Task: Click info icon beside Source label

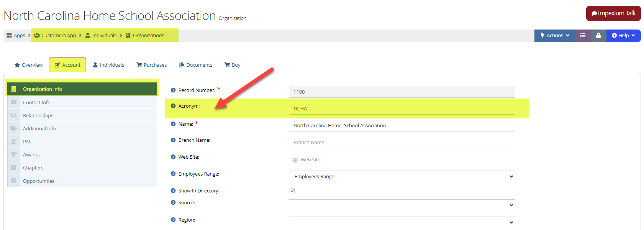Action: [173, 202]
